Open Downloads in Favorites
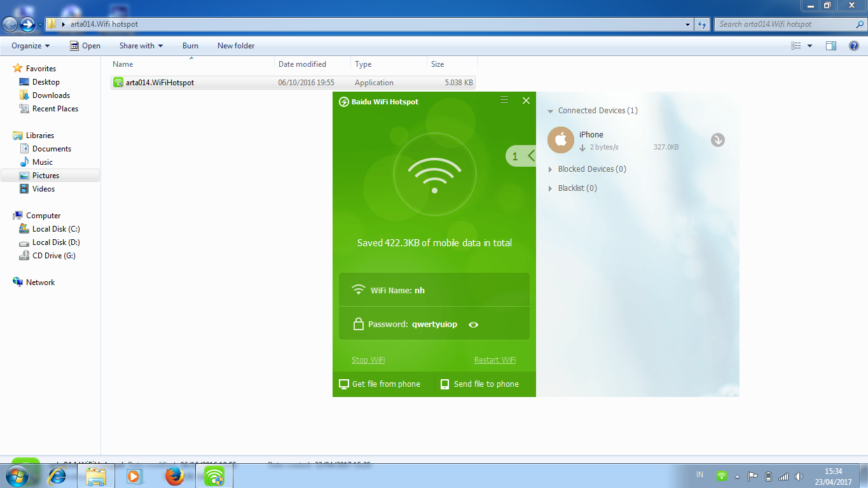Viewport: 868px width, 488px height. [51, 95]
